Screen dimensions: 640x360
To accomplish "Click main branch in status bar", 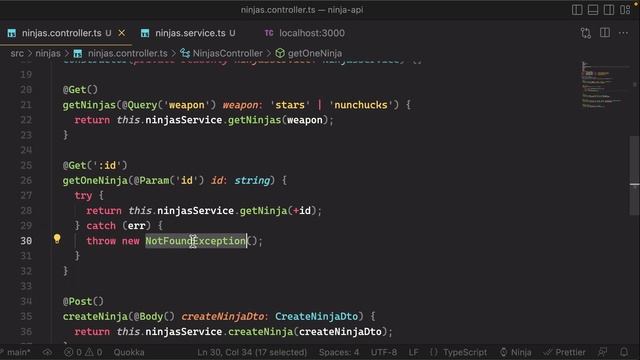I will [x=16, y=352].
